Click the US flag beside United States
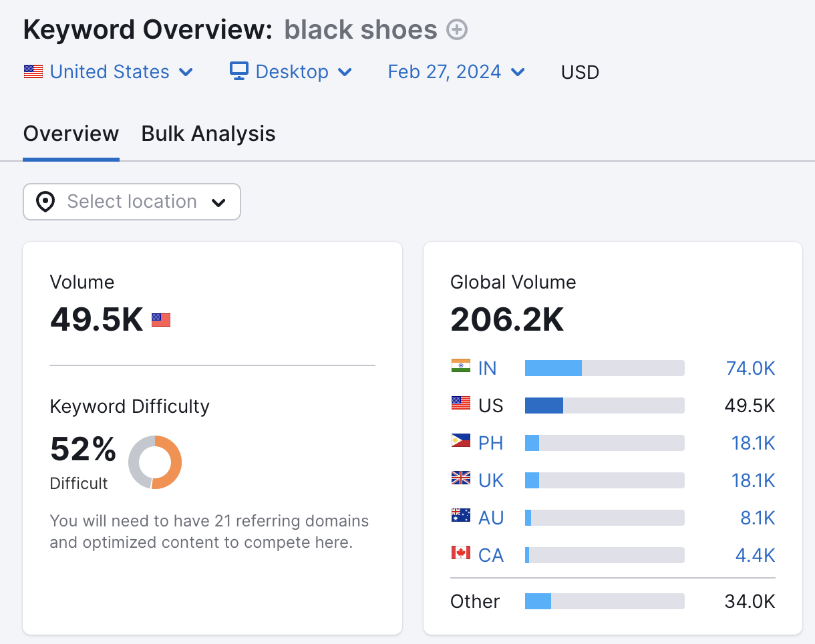This screenshot has width=815, height=644. (33, 71)
